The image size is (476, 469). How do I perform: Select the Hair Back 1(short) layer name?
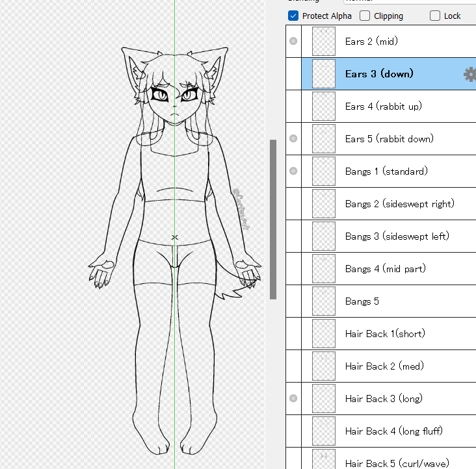pos(385,333)
